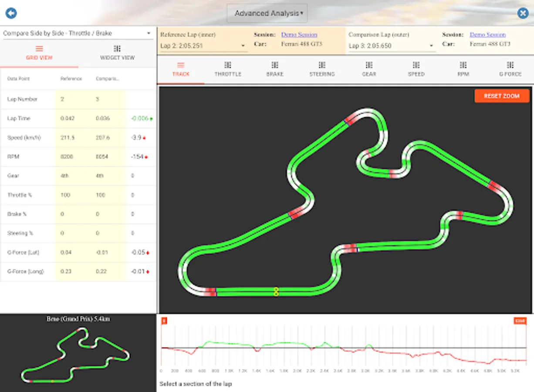Viewport: 534px width, 392px height.
Task: Open the reference lap Demo Session link
Action: tap(299, 34)
